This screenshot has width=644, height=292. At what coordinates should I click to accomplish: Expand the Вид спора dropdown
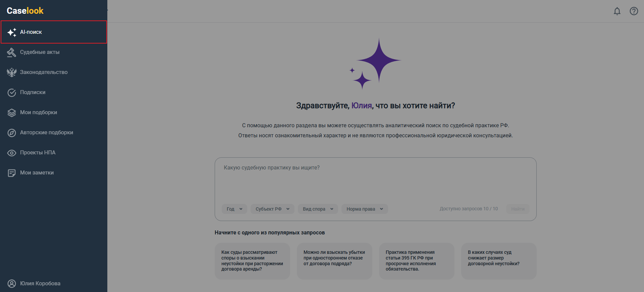pos(318,209)
